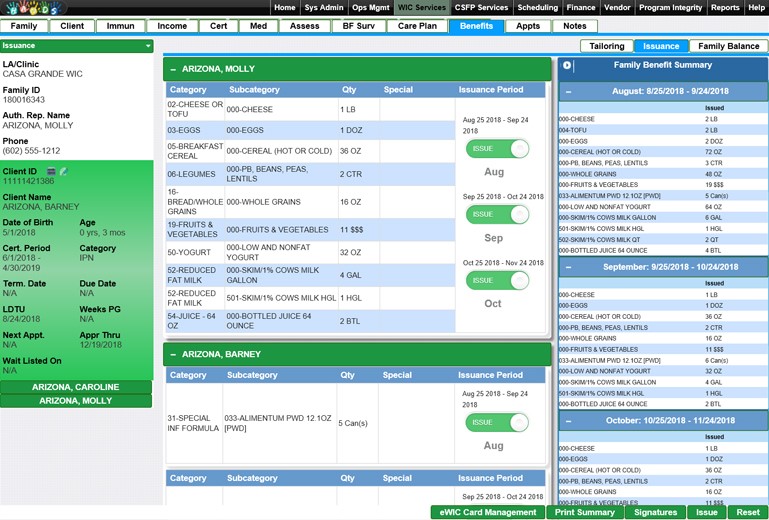Click the HANDS logo icon

[32, 8]
